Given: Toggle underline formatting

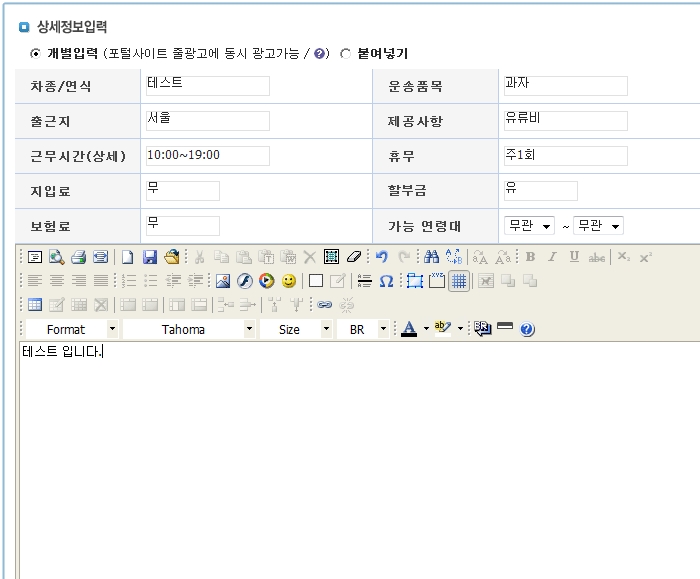Looking at the screenshot, I should [574, 257].
